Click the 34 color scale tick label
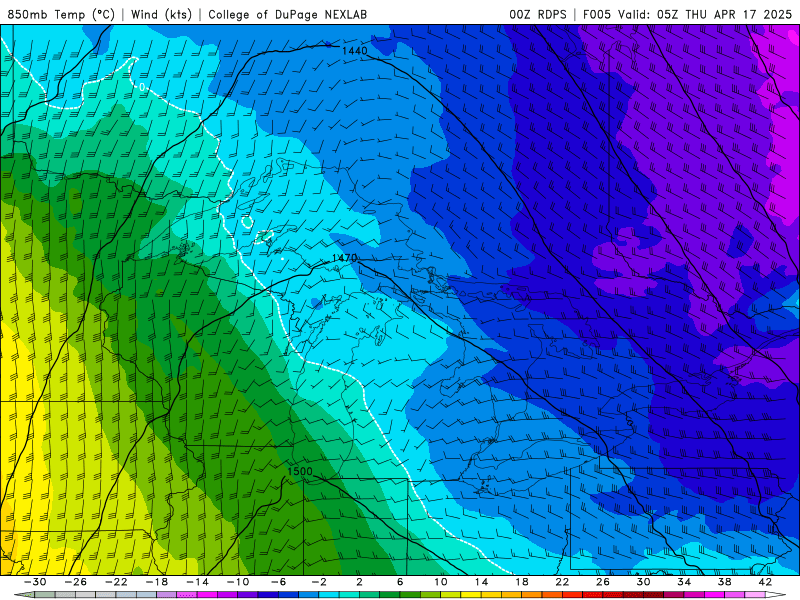Screen dimensions: 800x600 point(684,582)
